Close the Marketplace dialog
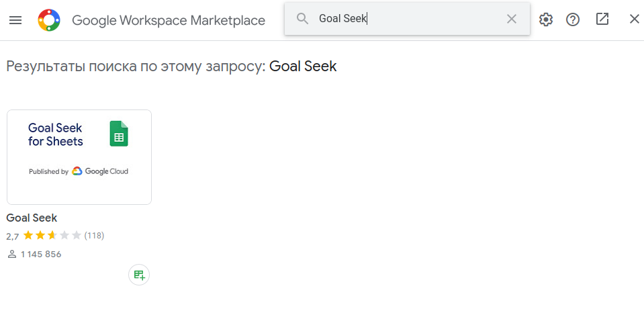The height and width of the screenshot is (311, 644). pyautogui.click(x=634, y=19)
